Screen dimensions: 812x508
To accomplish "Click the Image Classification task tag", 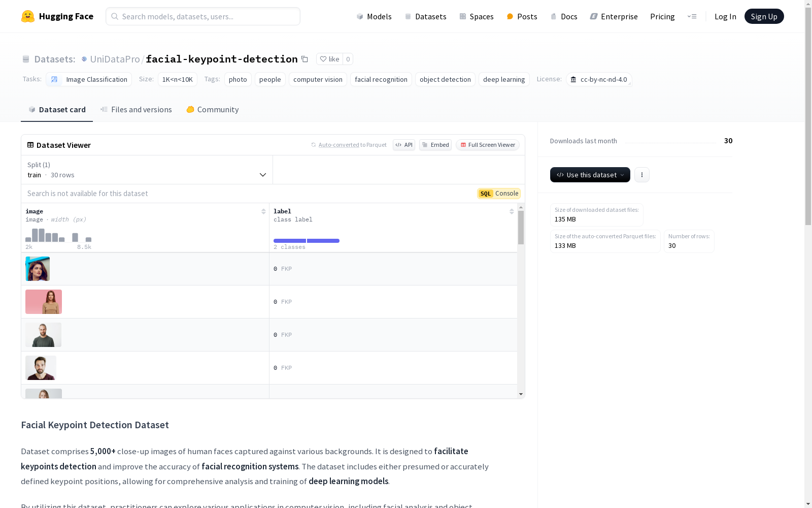I will tap(89, 79).
